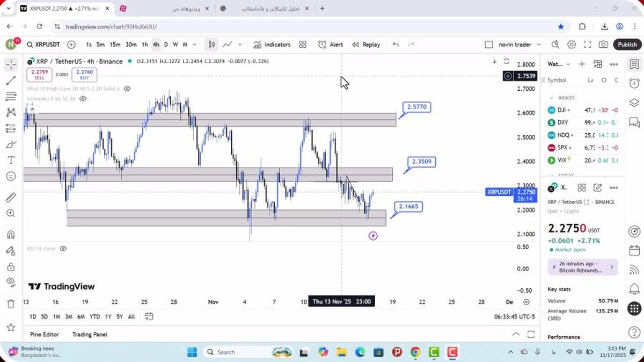Image resolution: width=644 pixels, height=362 pixels.
Task: Open the Alerts clock panel in right sidebar
Action: (634, 83)
